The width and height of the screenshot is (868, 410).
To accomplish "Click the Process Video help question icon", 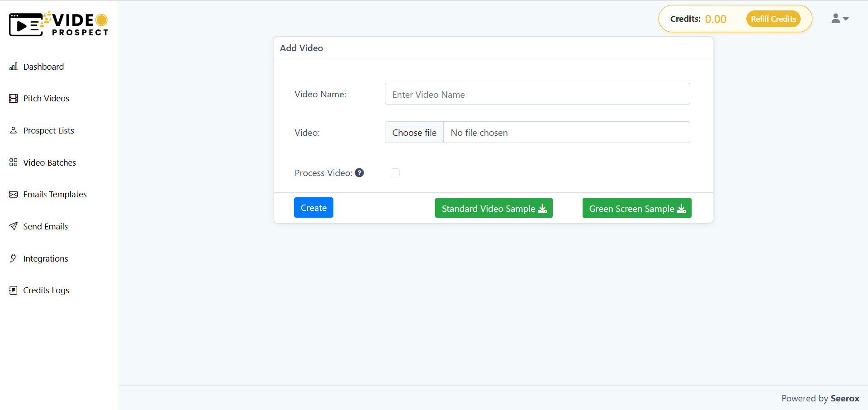I will coord(359,172).
